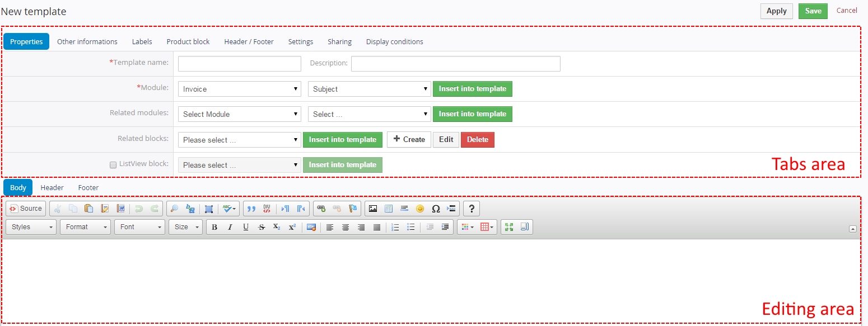Open the Related blocks Please select dropdown
Screen dimensions: 868x326
point(240,140)
